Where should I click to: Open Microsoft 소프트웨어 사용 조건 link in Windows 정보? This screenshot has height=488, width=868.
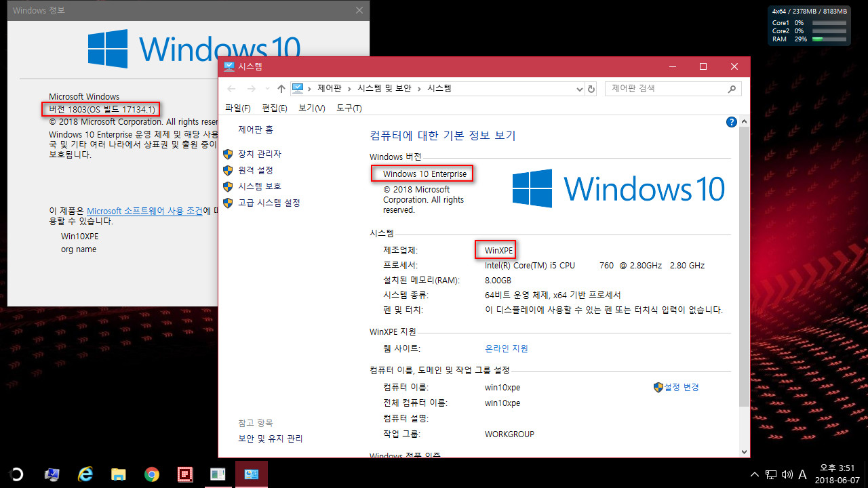click(x=144, y=211)
